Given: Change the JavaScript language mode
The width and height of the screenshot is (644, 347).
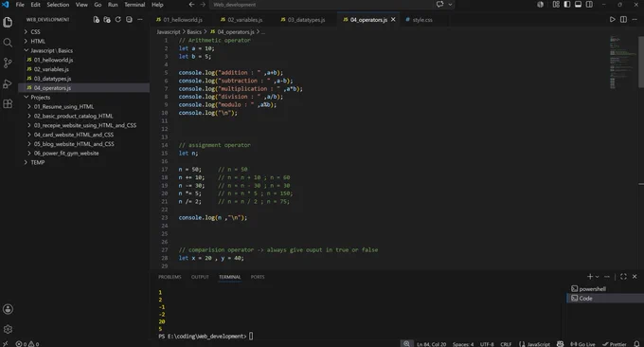Looking at the screenshot, I should [x=538, y=344].
